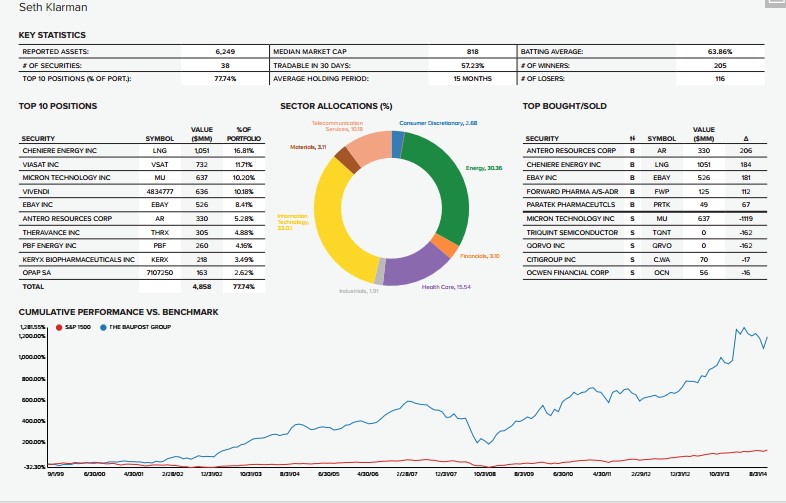Click the Seth Klarman page title
This screenshot has height=503, width=786.
53,7
